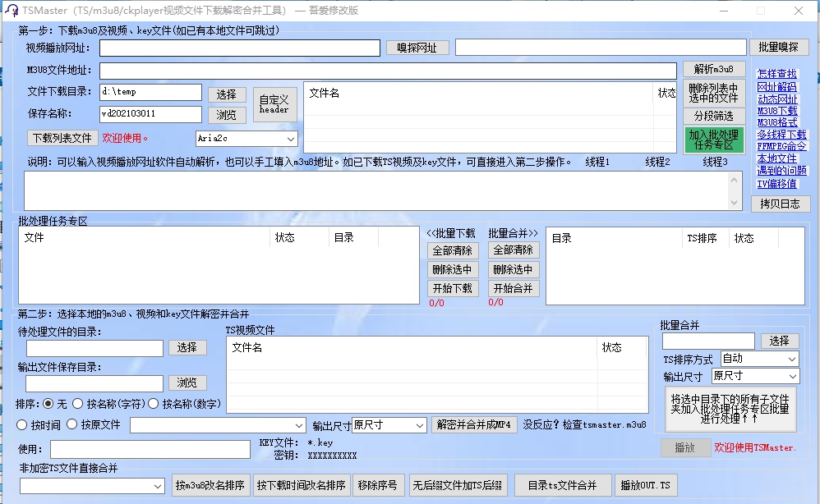Click the TS排序 column header
The height and width of the screenshot is (504, 820).
[x=706, y=238]
